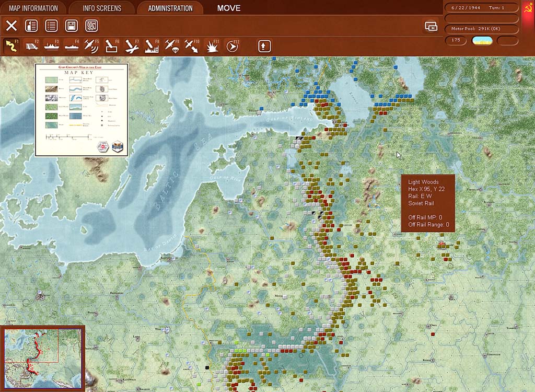Click the 'Soviet Rail' tooltip line
This screenshot has width=535, height=392.
[421, 203]
